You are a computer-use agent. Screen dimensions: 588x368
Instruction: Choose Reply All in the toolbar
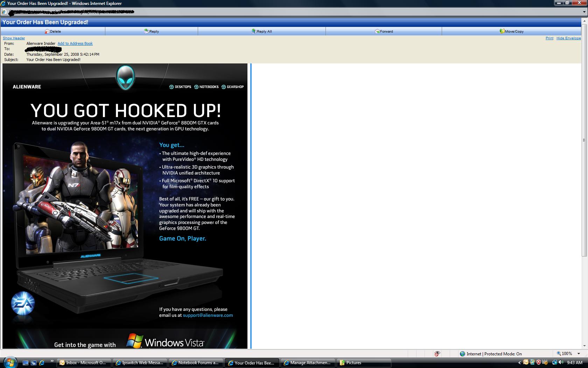pos(262,31)
